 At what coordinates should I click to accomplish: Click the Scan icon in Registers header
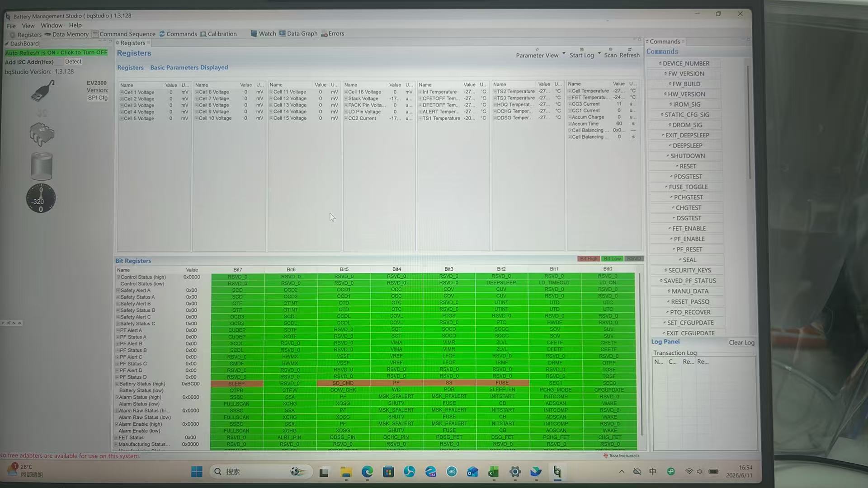point(610,52)
